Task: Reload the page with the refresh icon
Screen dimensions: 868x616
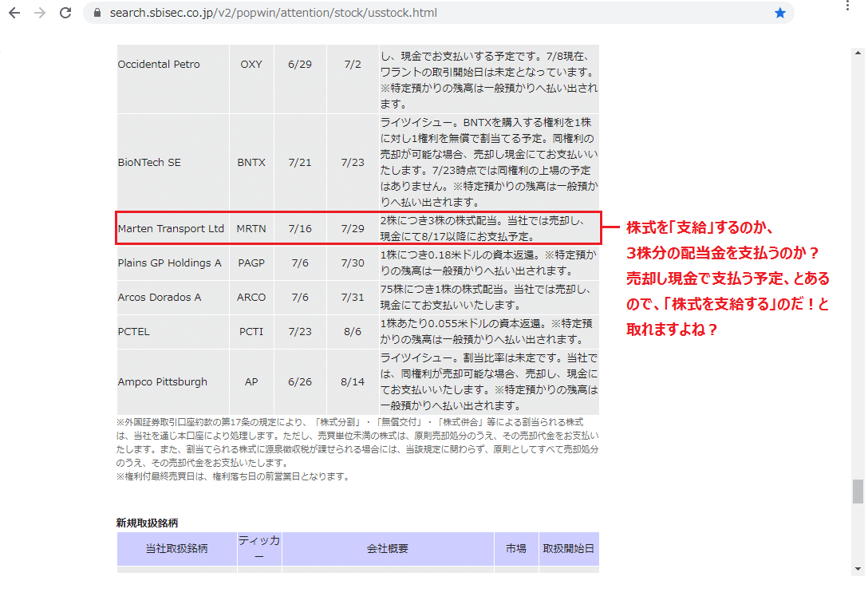Action: (x=65, y=13)
